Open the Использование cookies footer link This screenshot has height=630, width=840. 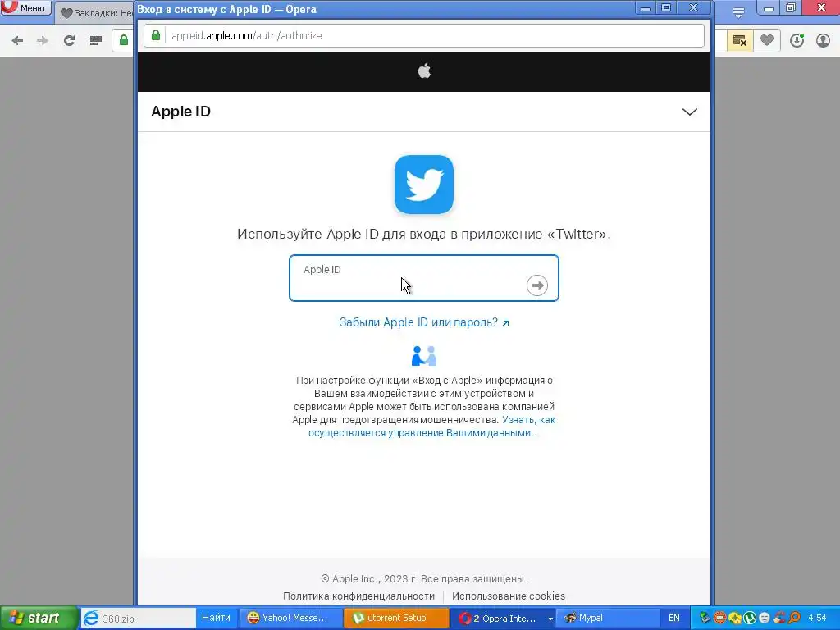click(509, 596)
